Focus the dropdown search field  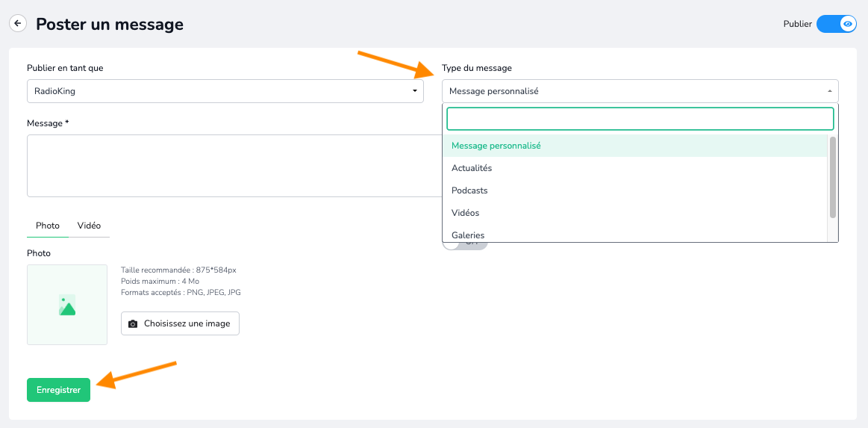[640, 119]
